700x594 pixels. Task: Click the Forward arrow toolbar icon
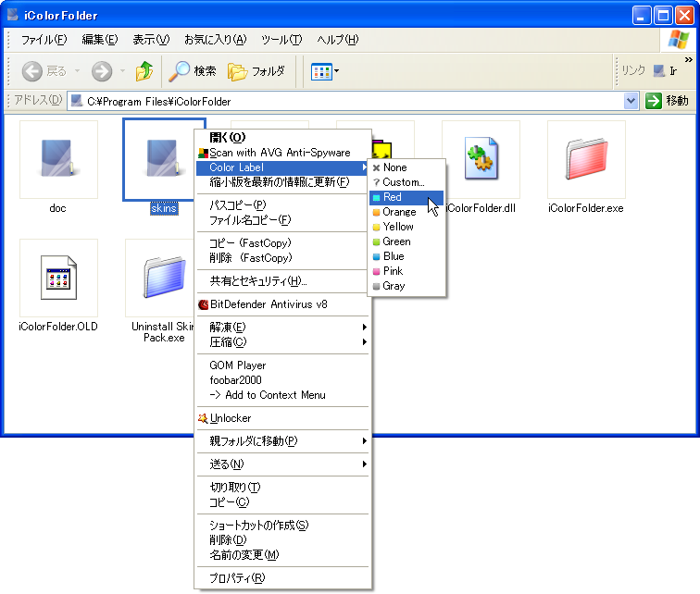click(x=102, y=71)
